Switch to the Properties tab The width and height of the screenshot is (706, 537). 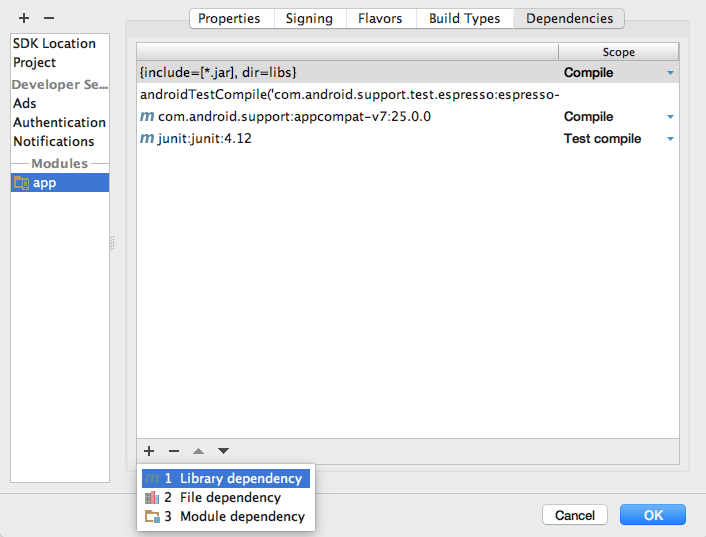(x=229, y=18)
